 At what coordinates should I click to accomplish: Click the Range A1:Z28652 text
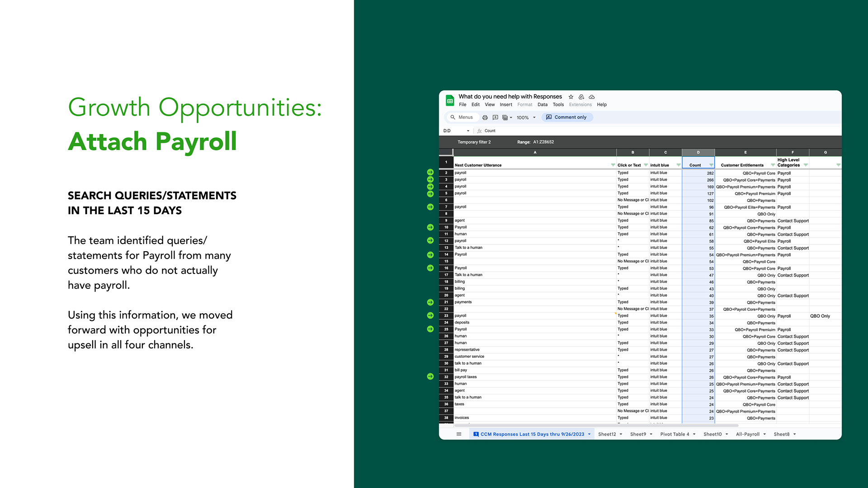tap(535, 142)
